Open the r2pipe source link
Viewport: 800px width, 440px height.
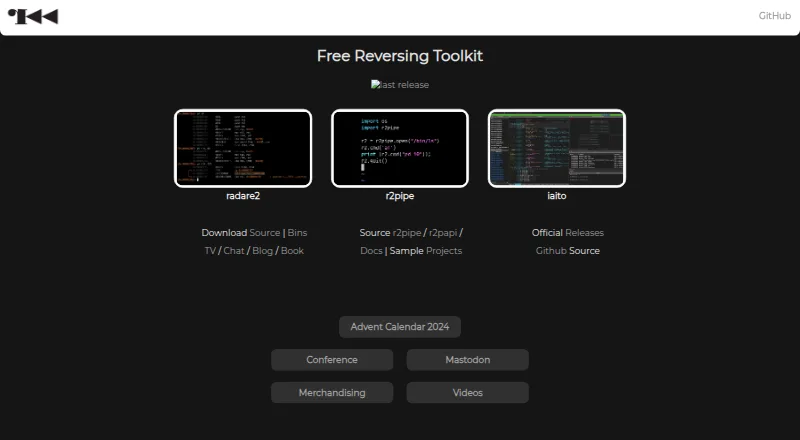point(407,233)
